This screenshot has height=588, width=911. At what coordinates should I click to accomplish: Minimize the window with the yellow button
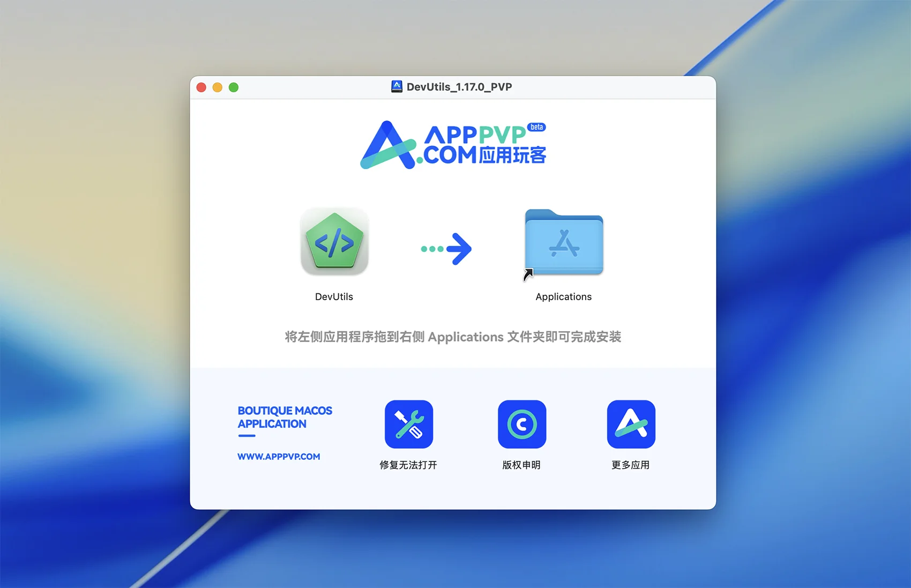tap(218, 87)
